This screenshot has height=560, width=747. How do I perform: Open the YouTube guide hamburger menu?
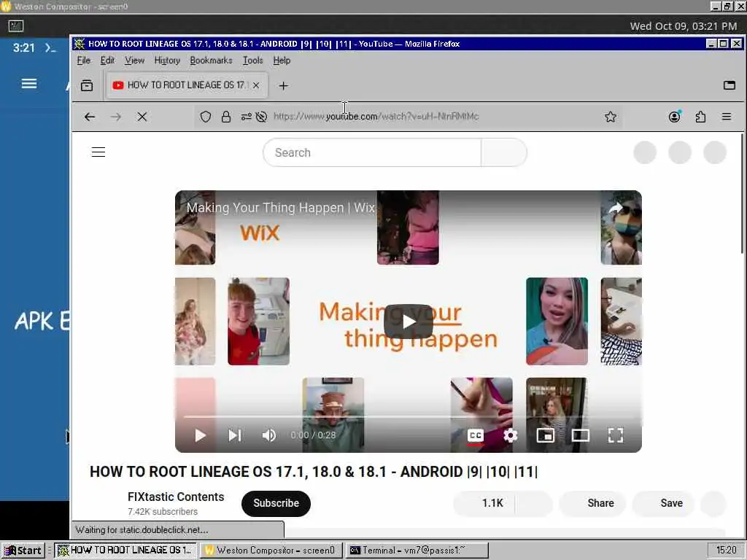(x=98, y=152)
